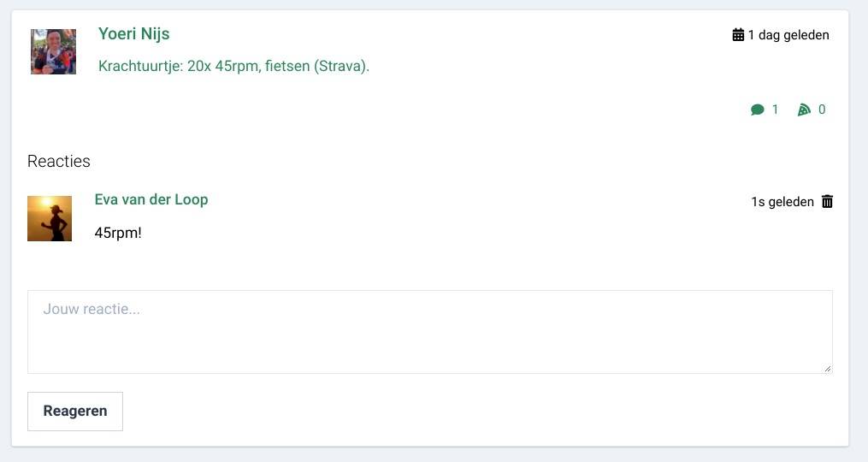Click empty space below Reageren button

(75, 440)
